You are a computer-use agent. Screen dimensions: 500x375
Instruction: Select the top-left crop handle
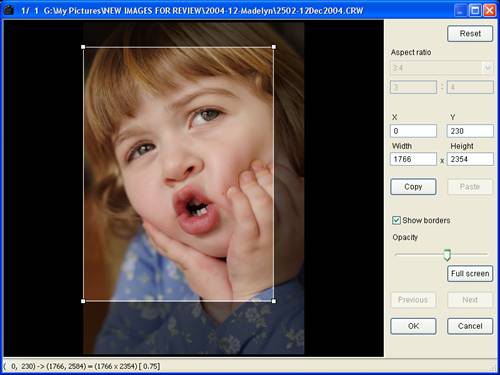click(x=83, y=47)
